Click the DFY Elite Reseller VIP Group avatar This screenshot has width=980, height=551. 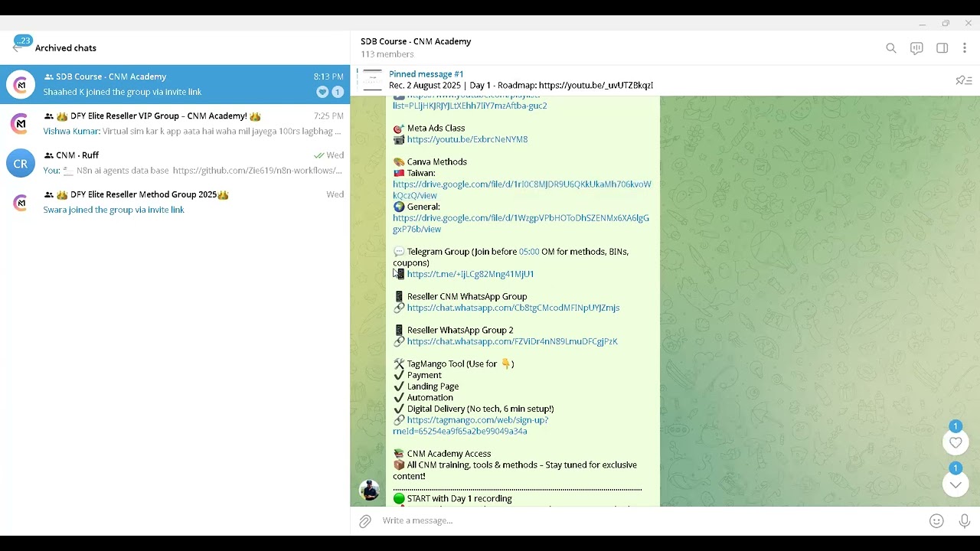[x=21, y=123]
